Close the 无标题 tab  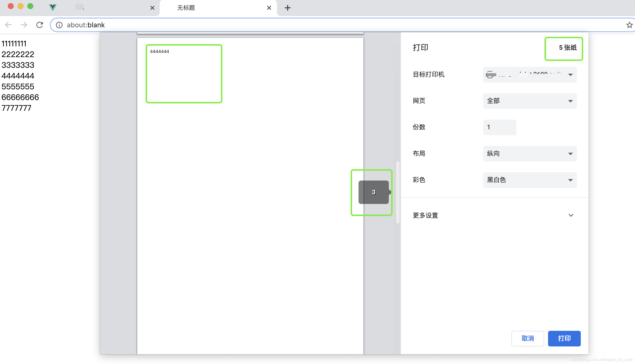tap(269, 8)
